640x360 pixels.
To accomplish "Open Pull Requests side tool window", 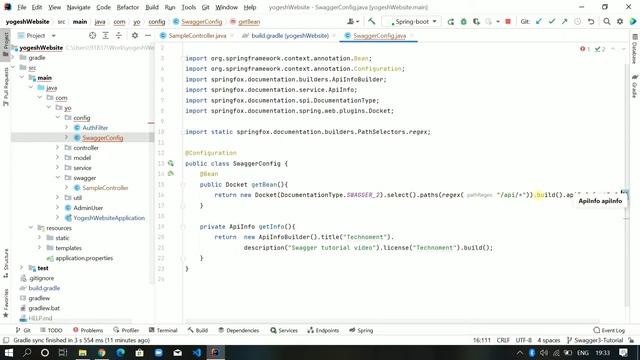I will tap(6, 87).
